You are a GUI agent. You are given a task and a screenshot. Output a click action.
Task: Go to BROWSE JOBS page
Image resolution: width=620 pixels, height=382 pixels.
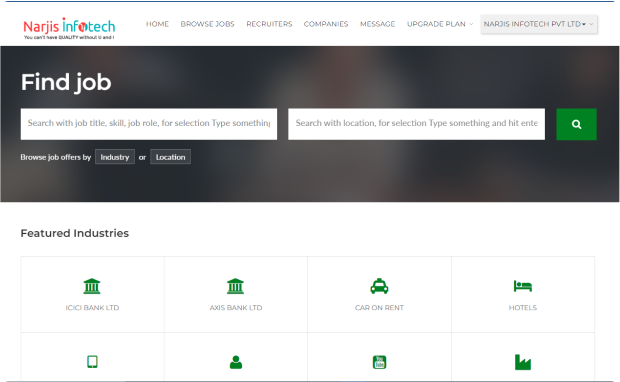208,24
